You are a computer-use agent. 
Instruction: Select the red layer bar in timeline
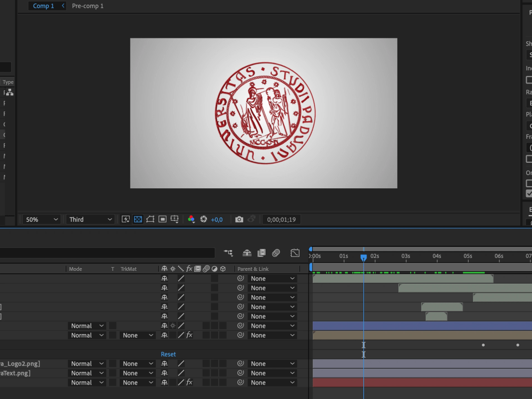(422, 383)
